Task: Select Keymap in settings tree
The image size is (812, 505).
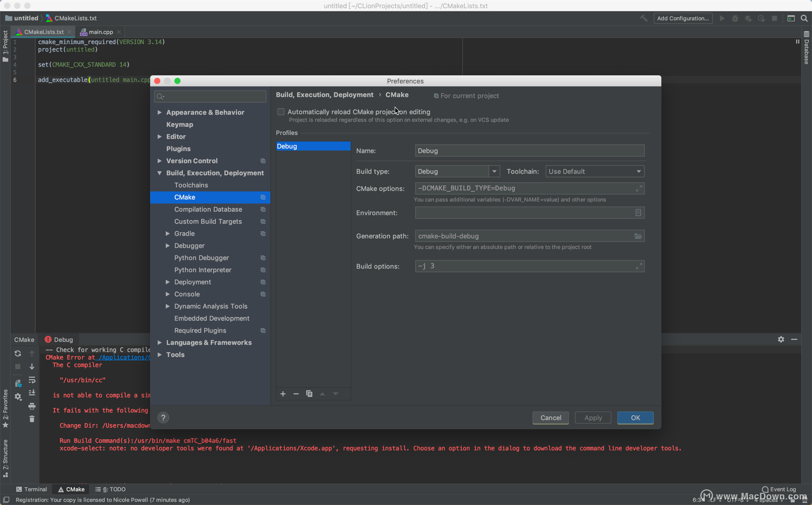Action: tap(179, 124)
